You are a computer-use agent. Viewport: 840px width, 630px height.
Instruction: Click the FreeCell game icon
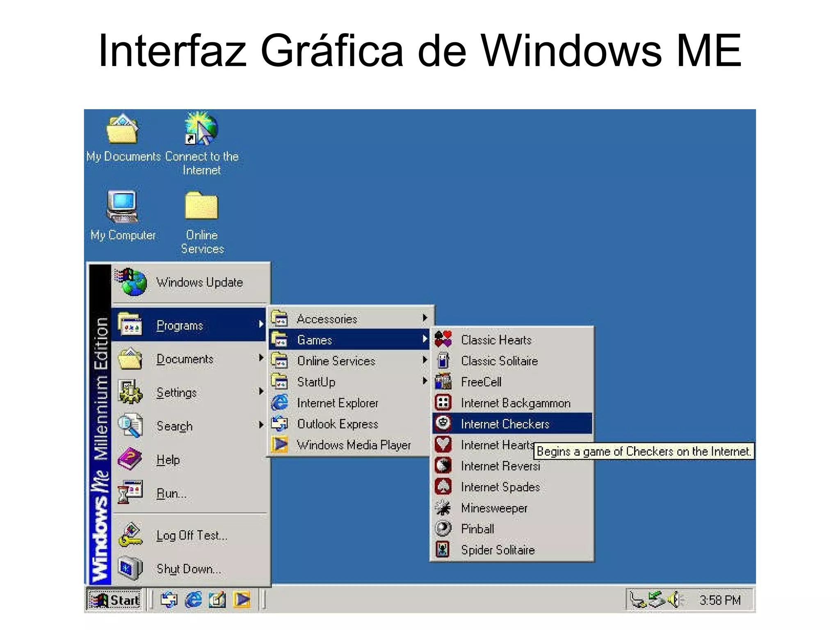pos(443,381)
